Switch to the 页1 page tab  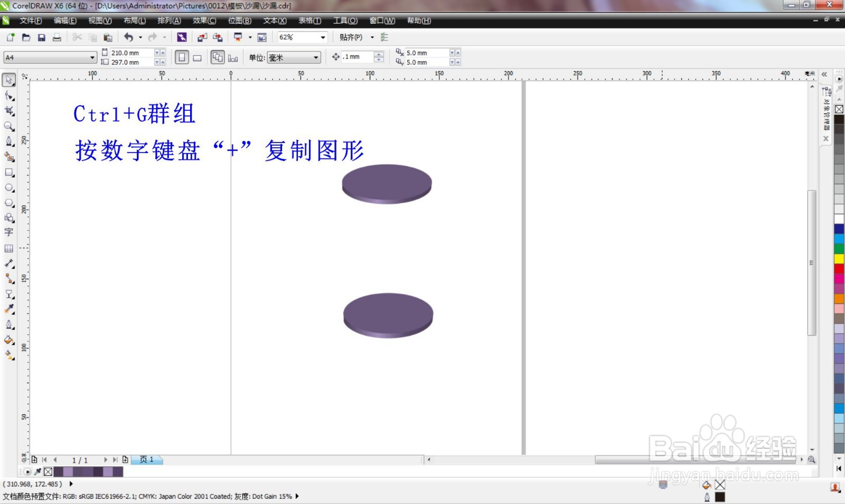pyautogui.click(x=147, y=460)
